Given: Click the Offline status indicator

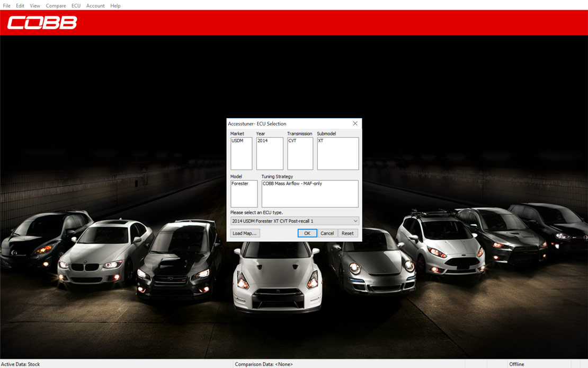Looking at the screenshot, I should tap(516, 364).
